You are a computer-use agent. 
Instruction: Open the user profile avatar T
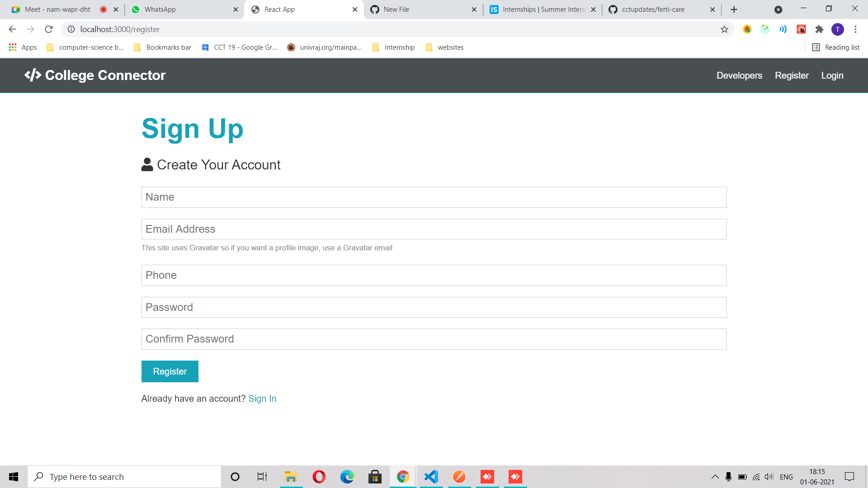click(x=837, y=29)
